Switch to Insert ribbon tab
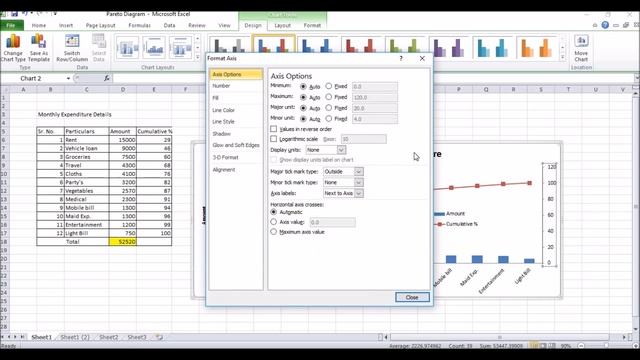The width and height of the screenshot is (640, 360). (66, 25)
